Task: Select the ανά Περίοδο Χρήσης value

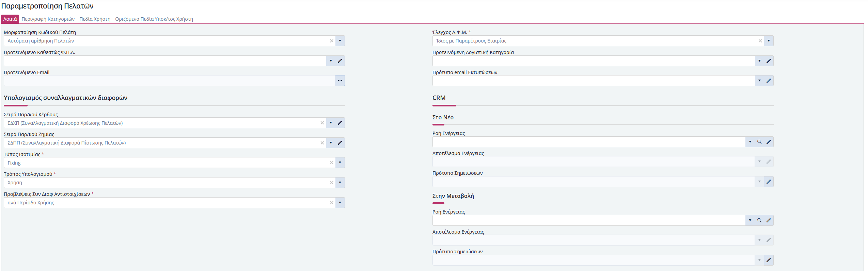Action: (x=31, y=203)
